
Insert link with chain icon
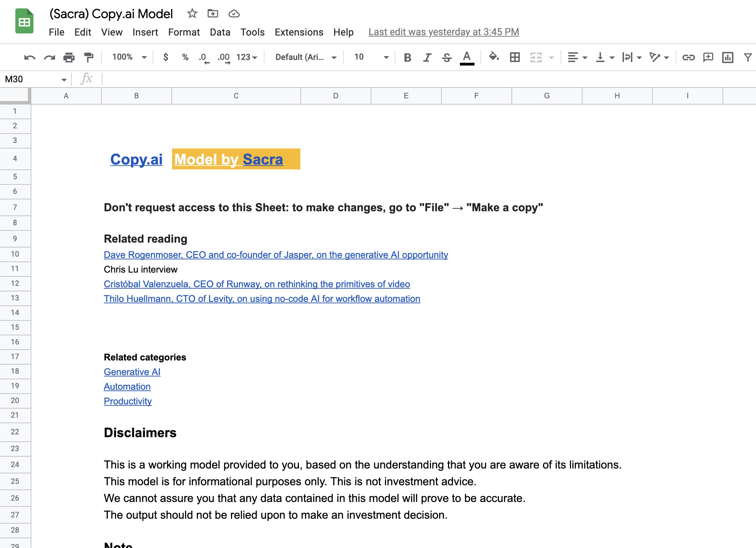[x=688, y=57]
